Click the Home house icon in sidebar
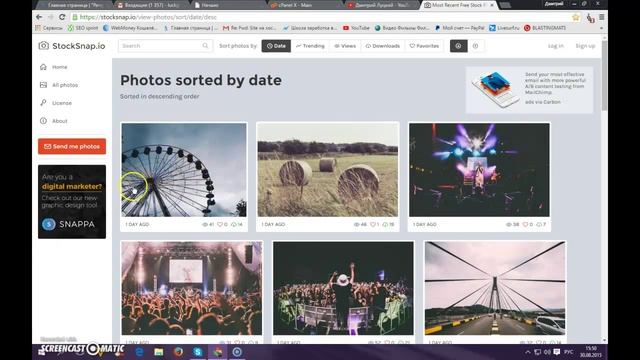640x360 pixels. point(43,67)
